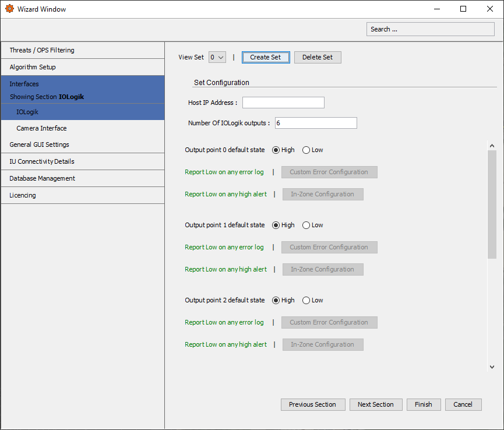Viewport: 504px width, 430px height.
Task: Click the Wizard Window application icon
Action: (x=10, y=9)
